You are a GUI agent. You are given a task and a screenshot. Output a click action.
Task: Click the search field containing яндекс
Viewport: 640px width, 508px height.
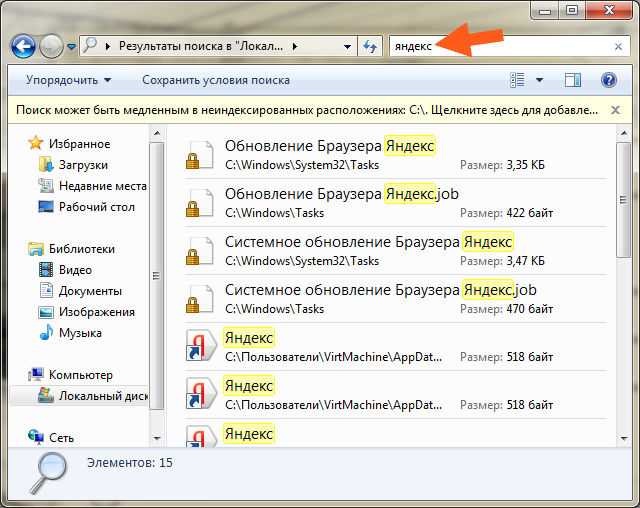pos(500,46)
